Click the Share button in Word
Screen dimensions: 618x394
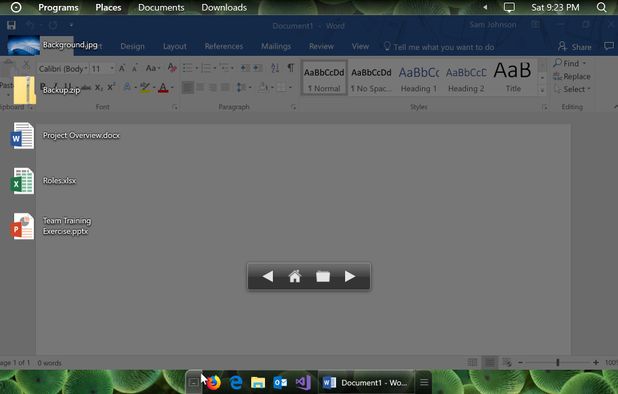click(x=575, y=47)
